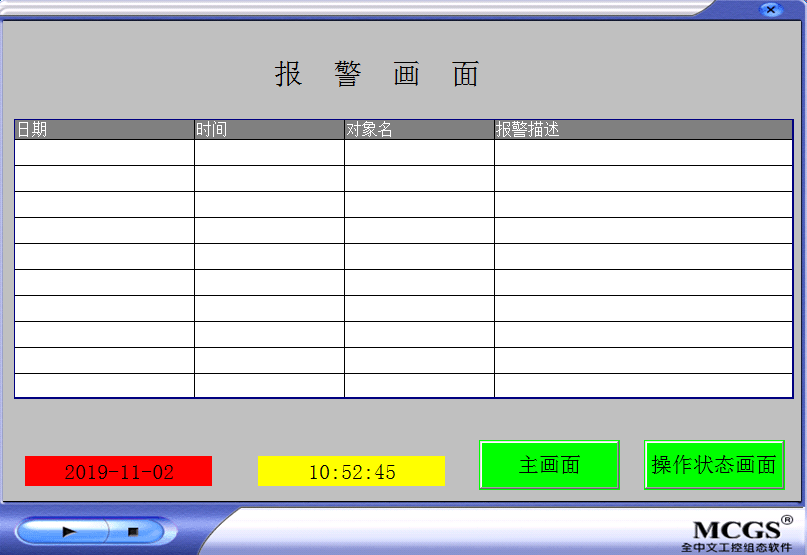This screenshot has height=555, width=807.
Task: Select first empty cell under 日期 column
Action: click(x=104, y=153)
